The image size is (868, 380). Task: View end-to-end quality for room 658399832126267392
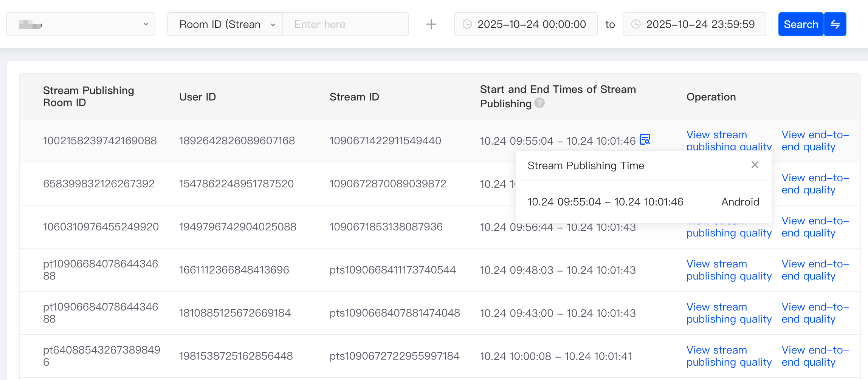coord(815,184)
